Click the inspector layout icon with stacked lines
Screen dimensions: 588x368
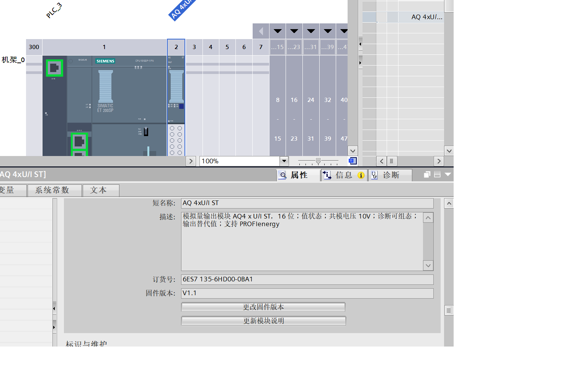[x=437, y=175]
